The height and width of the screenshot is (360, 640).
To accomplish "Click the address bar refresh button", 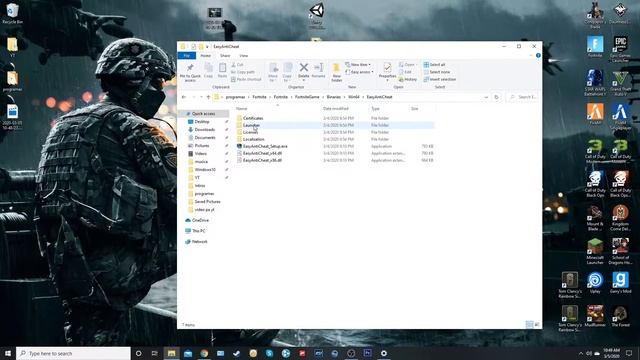I will (x=496, y=97).
